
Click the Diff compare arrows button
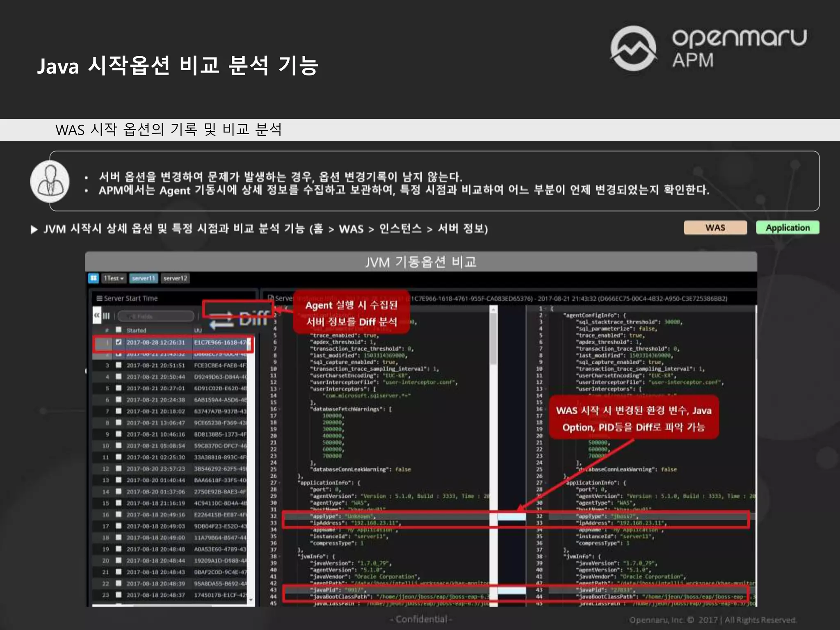pyautogui.click(x=239, y=319)
